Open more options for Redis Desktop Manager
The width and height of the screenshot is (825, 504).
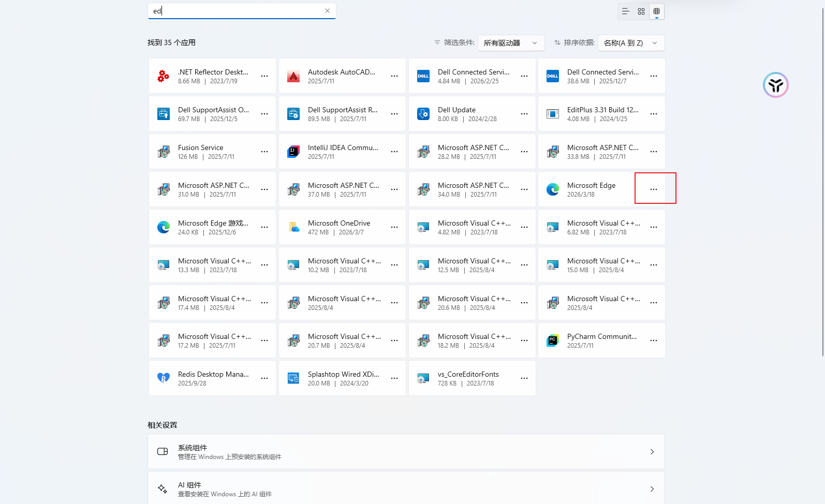coord(264,378)
